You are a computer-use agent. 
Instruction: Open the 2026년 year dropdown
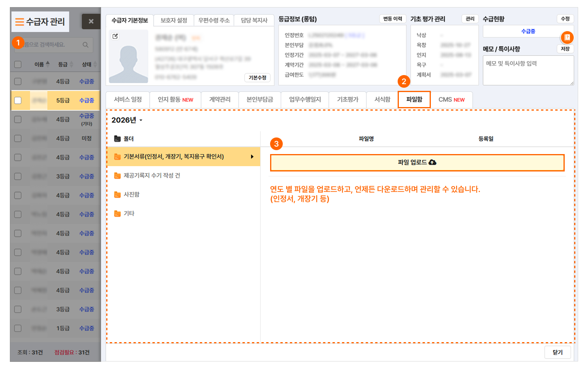(127, 120)
